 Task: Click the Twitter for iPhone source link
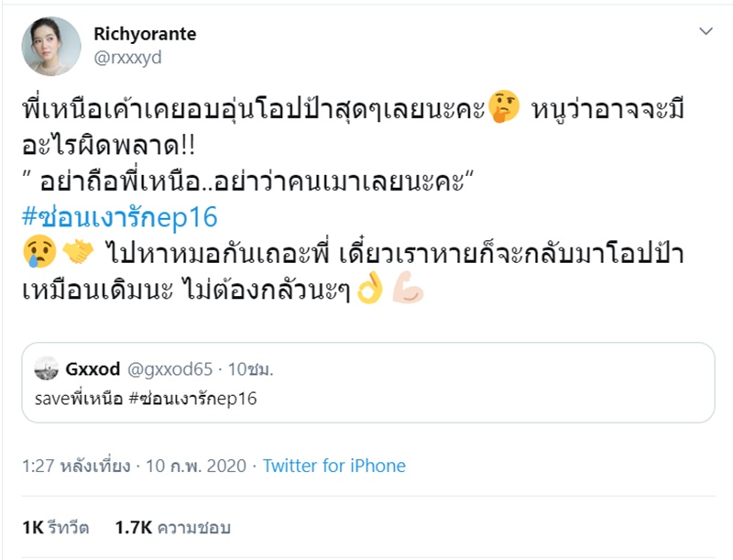[336, 466]
